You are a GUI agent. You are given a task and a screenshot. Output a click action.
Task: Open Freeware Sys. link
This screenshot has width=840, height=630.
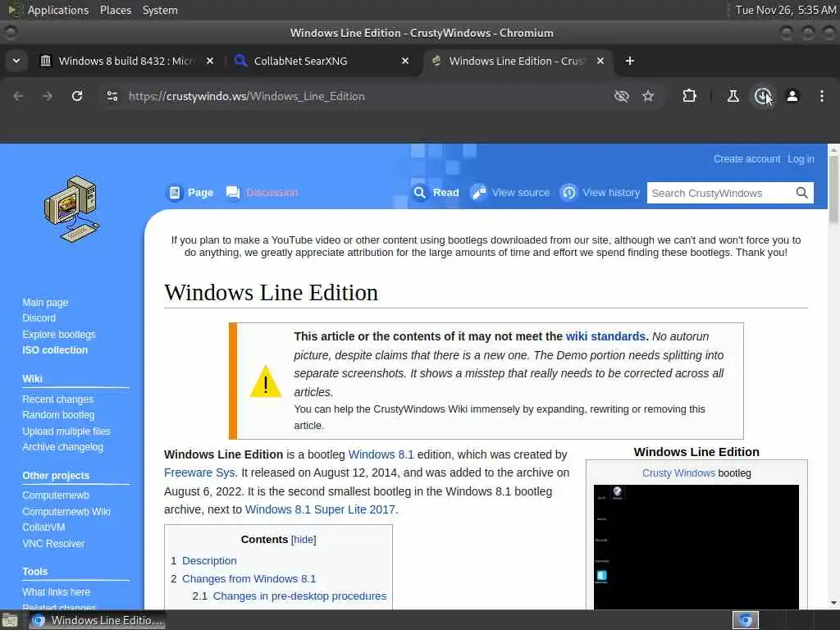(x=200, y=472)
